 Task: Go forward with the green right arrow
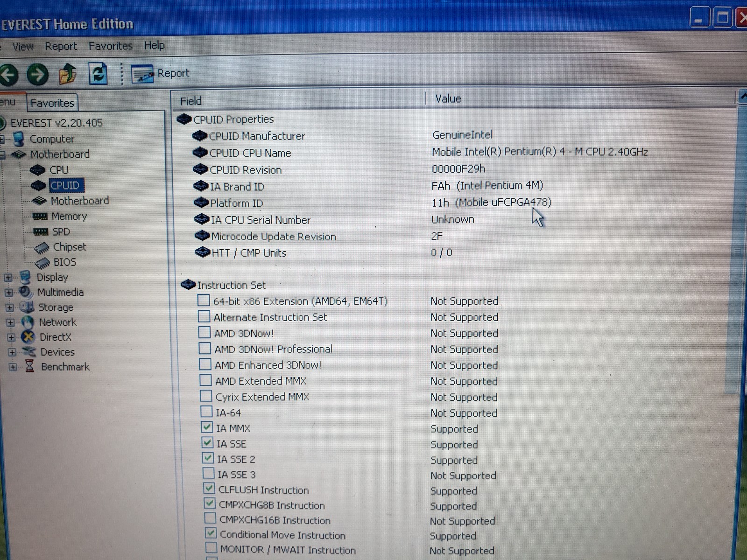coord(37,75)
